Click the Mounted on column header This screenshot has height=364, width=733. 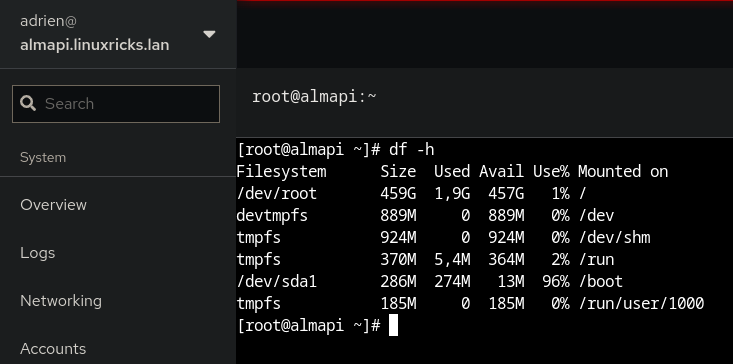coord(623,171)
